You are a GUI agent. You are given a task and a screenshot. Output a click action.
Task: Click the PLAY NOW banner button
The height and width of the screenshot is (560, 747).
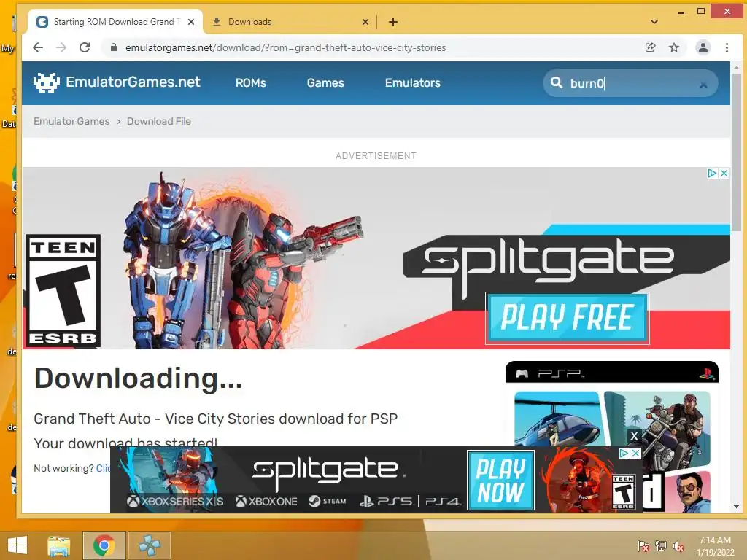click(500, 480)
